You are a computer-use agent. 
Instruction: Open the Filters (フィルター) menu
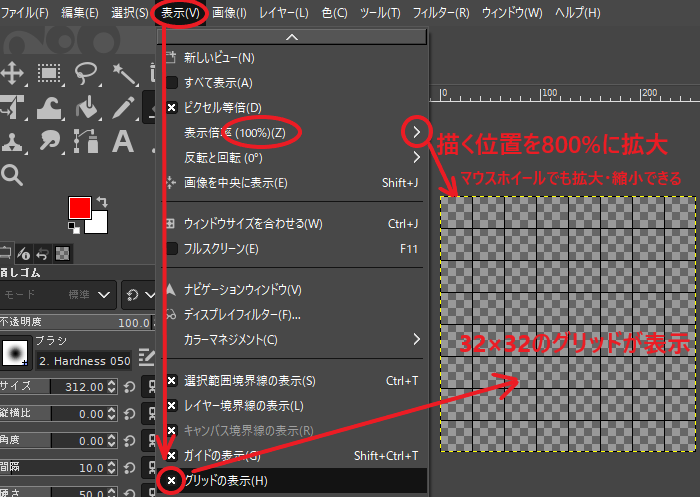441,13
